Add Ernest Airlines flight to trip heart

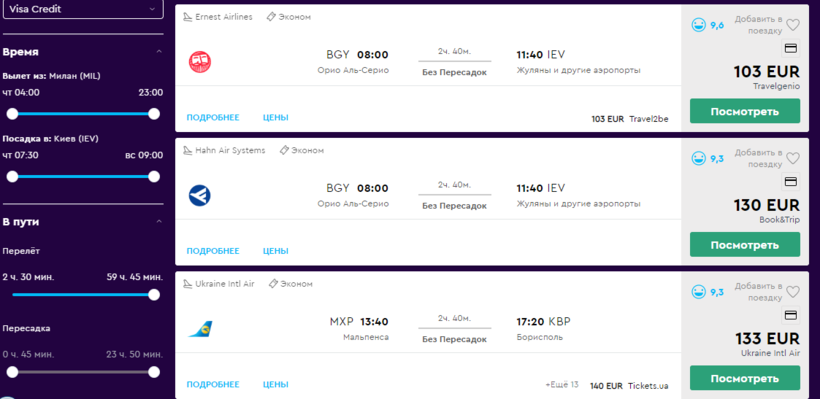pyautogui.click(x=793, y=25)
